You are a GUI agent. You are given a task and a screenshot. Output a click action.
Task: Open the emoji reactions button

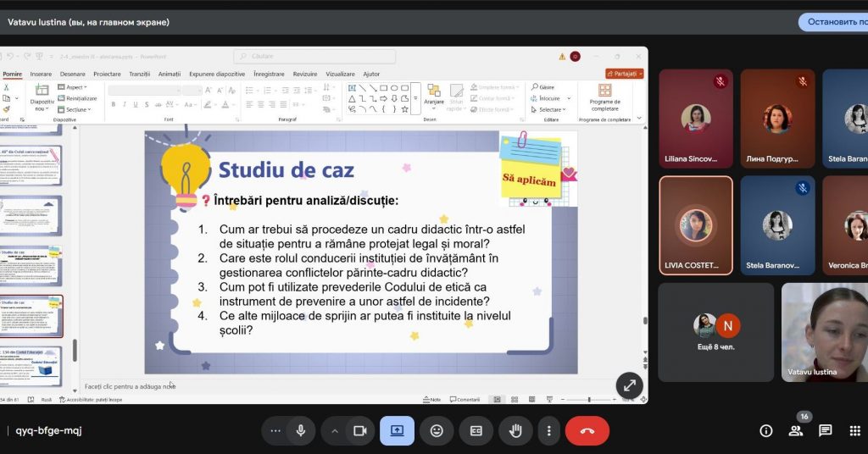pyautogui.click(x=437, y=430)
